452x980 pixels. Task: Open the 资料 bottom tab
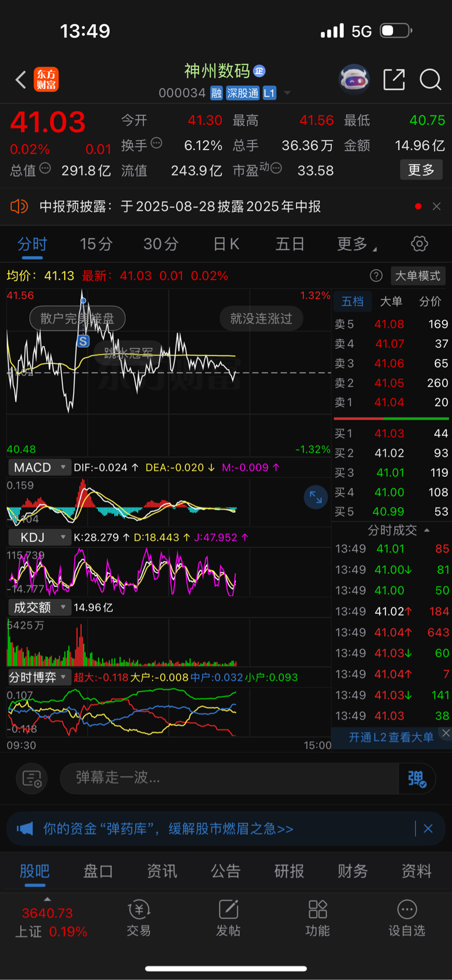[416, 871]
